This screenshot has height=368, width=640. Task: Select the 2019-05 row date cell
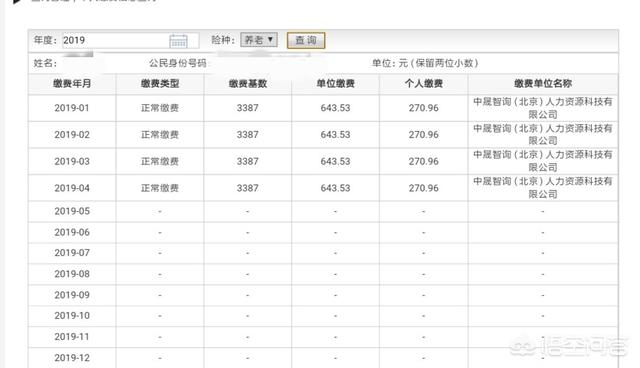click(72, 211)
